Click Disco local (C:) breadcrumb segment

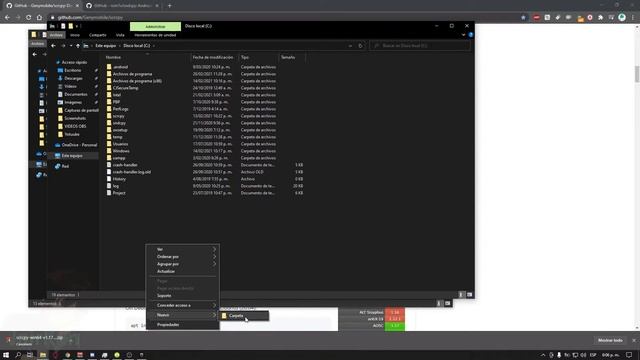coord(137,46)
